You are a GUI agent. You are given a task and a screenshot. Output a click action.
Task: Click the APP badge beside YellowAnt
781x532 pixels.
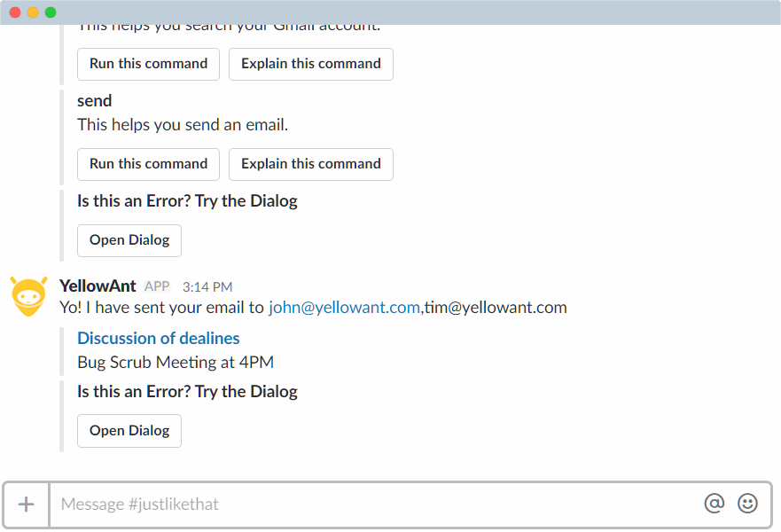157,286
